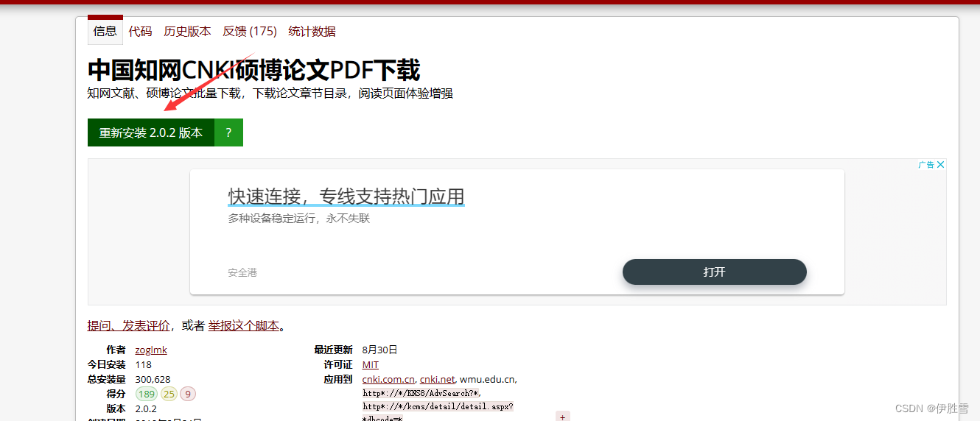Open the ? install help button
The height and width of the screenshot is (421, 980).
click(x=228, y=132)
